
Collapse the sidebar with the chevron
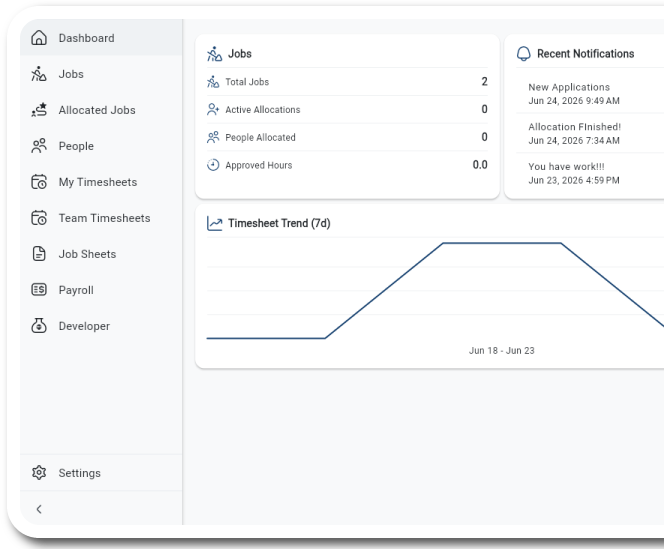[39, 509]
